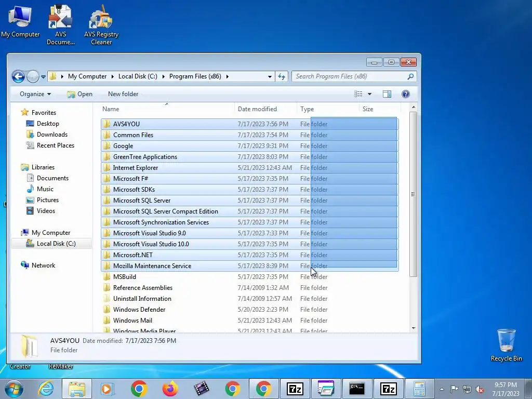
Task: Sort by Type column header
Action: click(x=328, y=109)
